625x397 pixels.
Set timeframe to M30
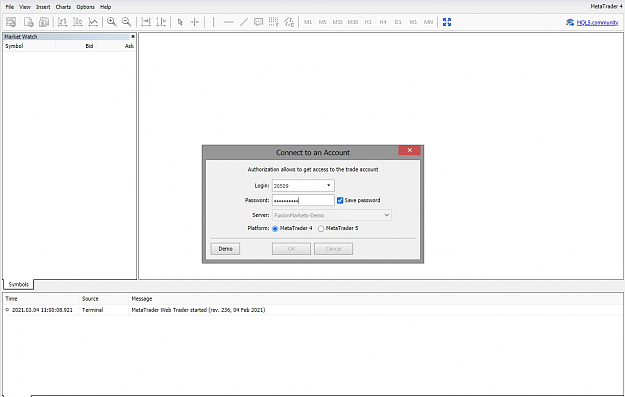click(353, 22)
